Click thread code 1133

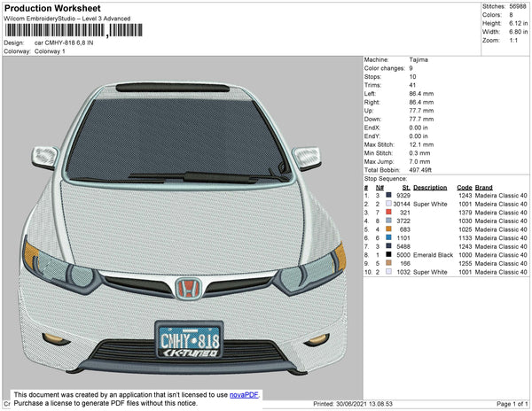pos(465,238)
